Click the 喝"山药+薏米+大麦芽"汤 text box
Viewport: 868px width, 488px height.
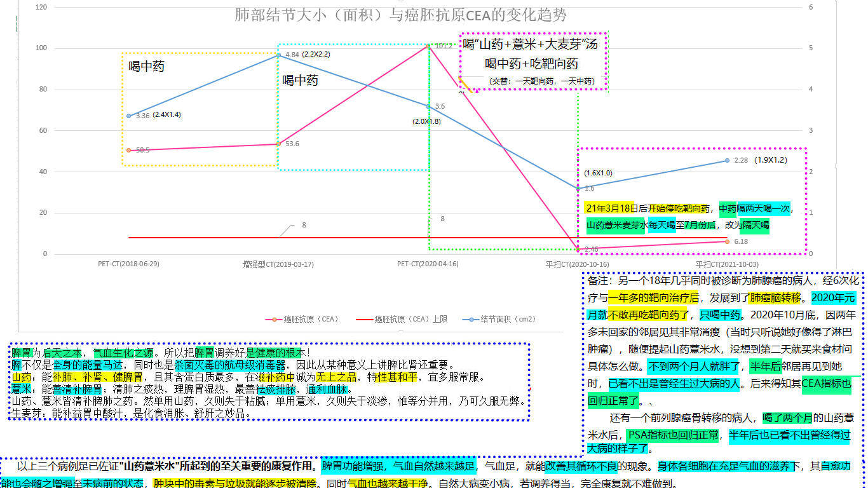[x=530, y=44]
